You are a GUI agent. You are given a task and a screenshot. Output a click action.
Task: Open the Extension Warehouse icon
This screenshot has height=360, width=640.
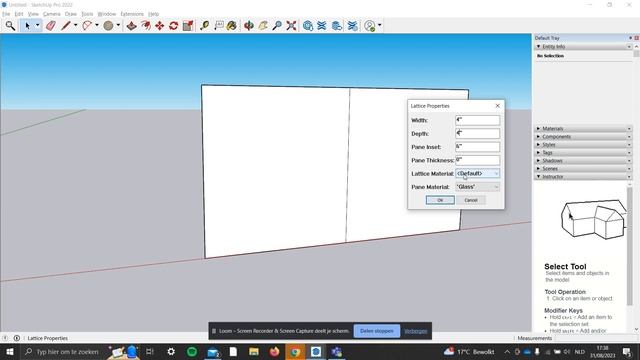pyautogui.click(x=322, y=26)
